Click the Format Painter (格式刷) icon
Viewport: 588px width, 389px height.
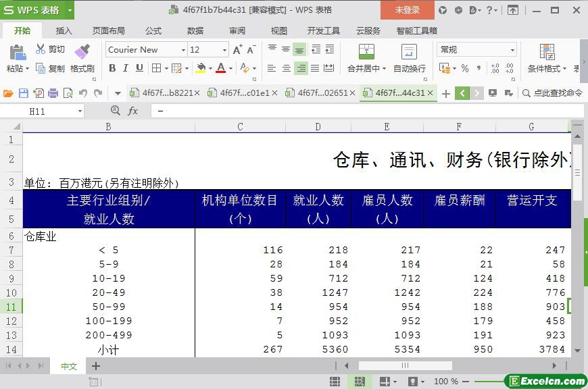pos(82,51)
